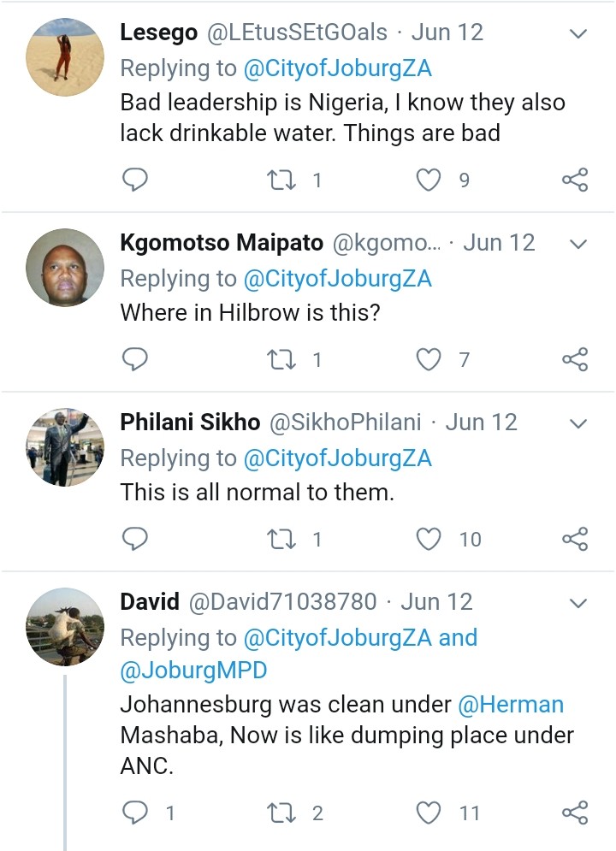Open the chevron menu on Philani's tweet
Screen dimensions: 616x851
[x=578, y=424]
